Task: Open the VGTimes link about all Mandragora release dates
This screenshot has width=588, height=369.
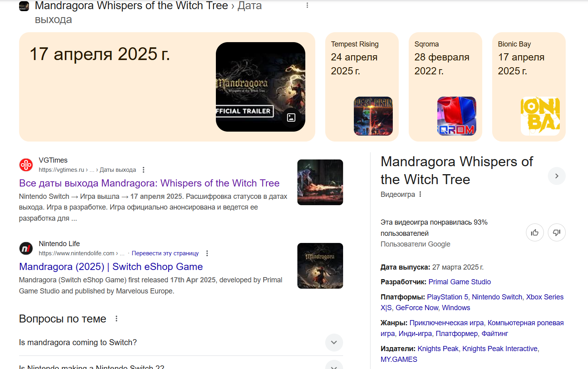Action: (149, 183)
